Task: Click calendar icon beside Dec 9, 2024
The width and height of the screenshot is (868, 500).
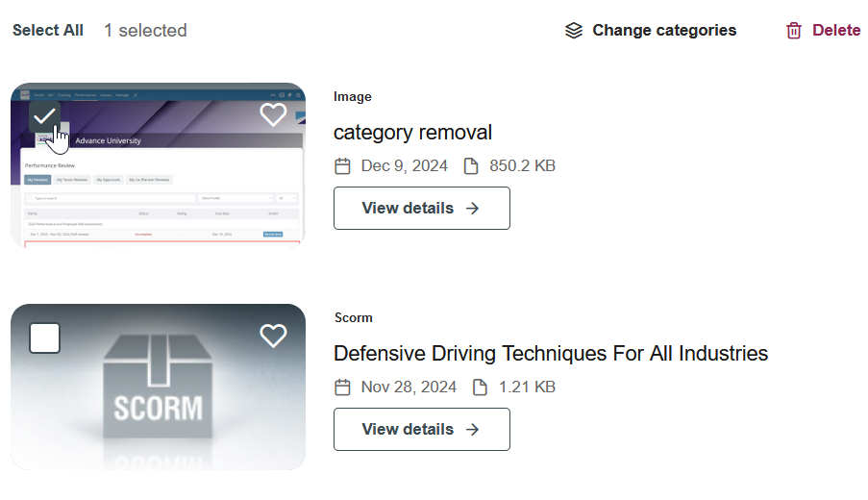Action: coord(342,166)
